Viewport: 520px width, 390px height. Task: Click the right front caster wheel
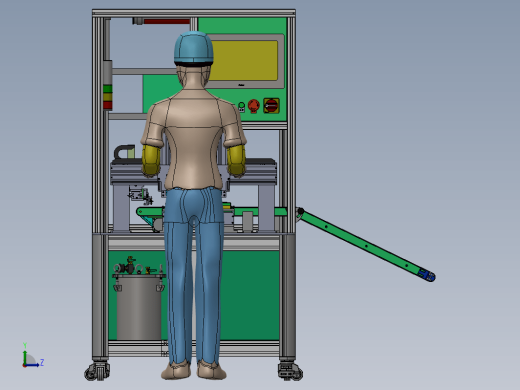[290, 371]
